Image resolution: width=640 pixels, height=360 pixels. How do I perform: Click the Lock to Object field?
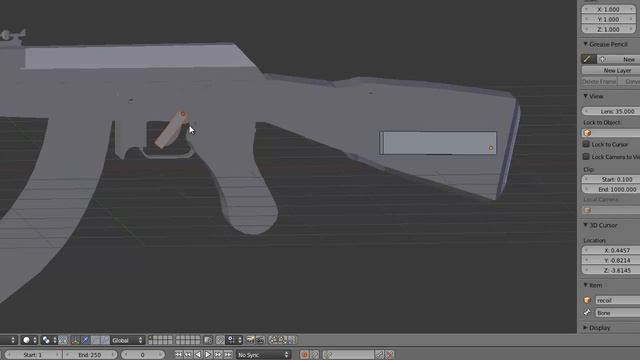[x=611, y=133]
